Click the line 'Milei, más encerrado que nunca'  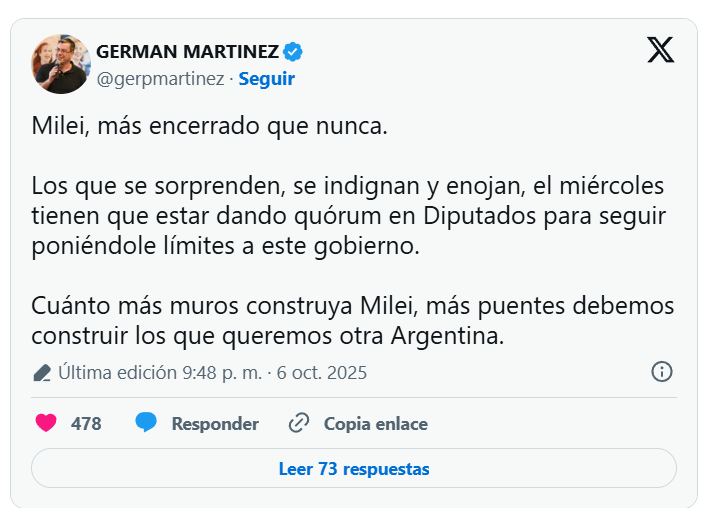(208, 128)
